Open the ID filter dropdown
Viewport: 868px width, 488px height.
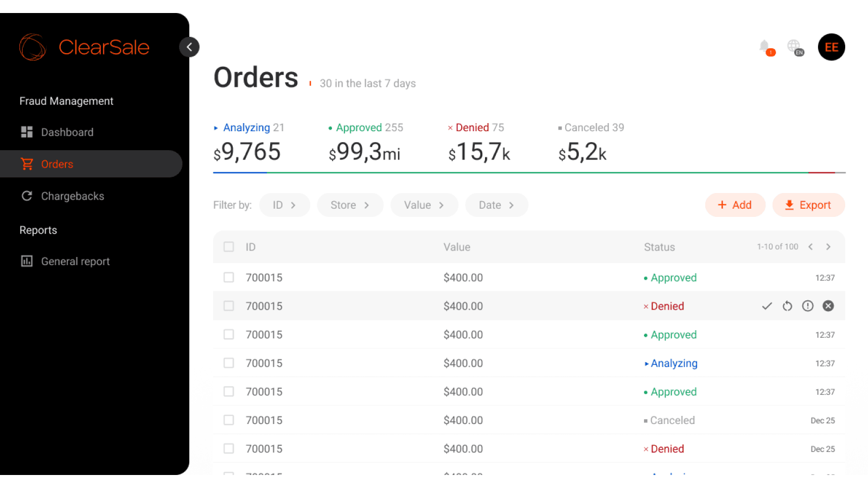pyautogui.click(x=284, y=205)
